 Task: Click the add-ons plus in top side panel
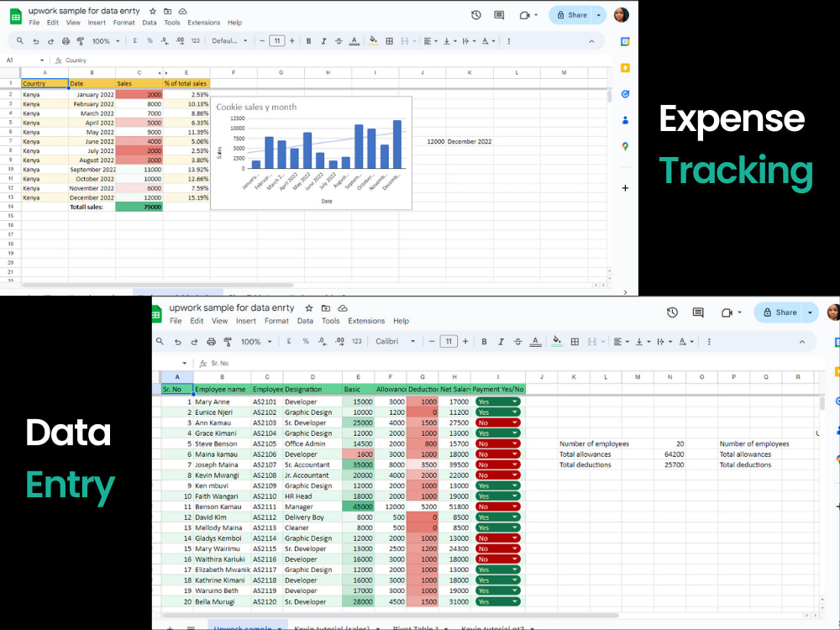tap(625, 188)
